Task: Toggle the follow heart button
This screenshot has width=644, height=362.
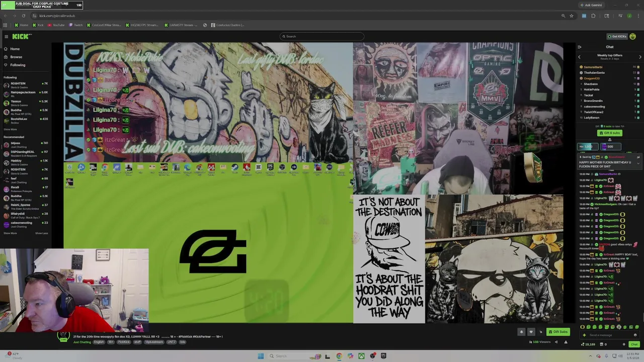Action: click(531, 332)
